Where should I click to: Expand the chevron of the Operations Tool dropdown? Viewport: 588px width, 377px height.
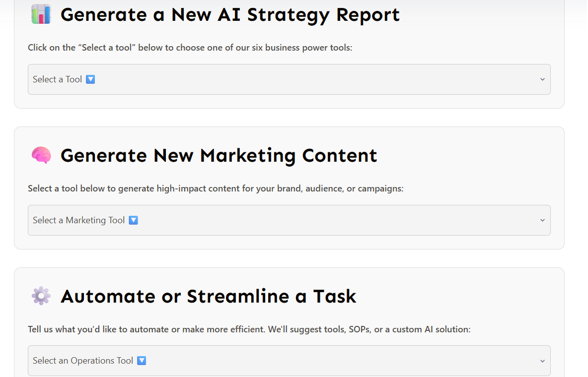point(542,361)
